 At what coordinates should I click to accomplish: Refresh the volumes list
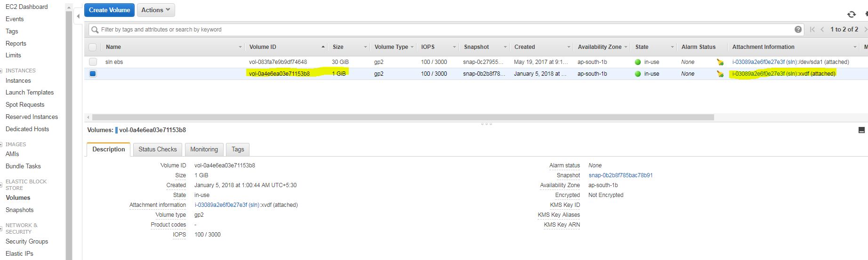851,15
